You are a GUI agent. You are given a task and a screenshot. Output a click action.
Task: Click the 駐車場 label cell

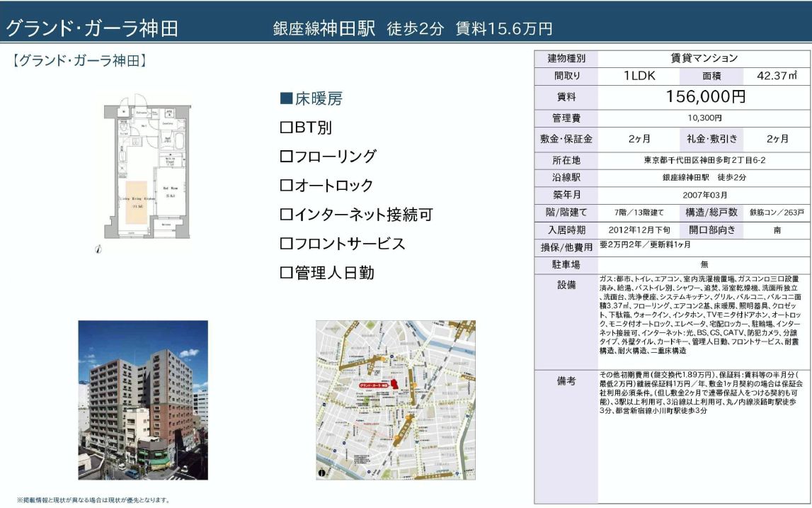point(566,265)
